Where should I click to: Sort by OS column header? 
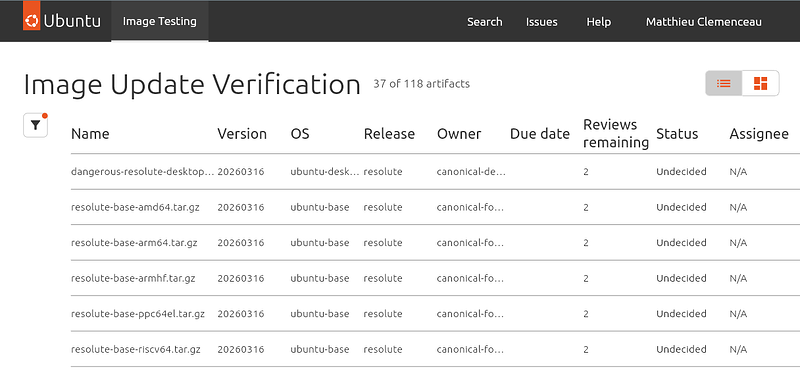(300, 134)
